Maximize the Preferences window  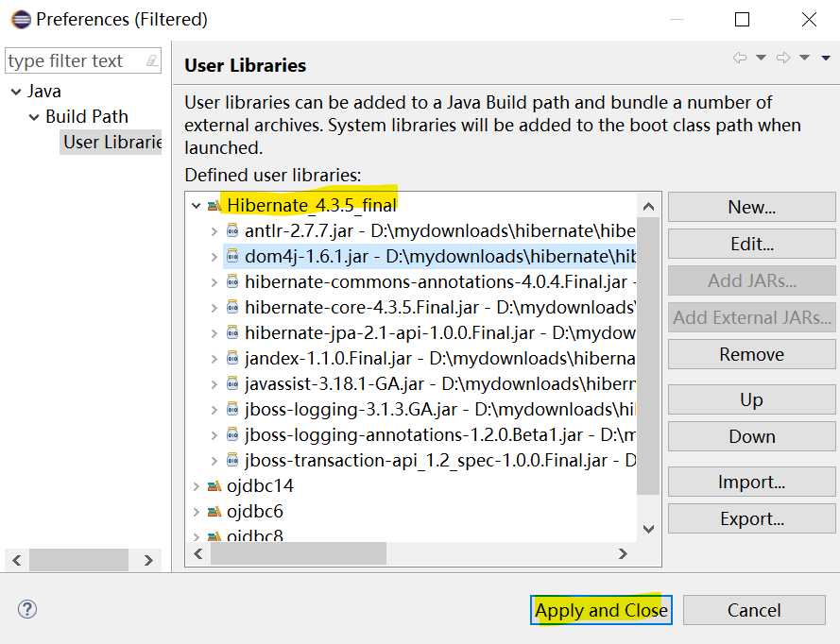742,19
